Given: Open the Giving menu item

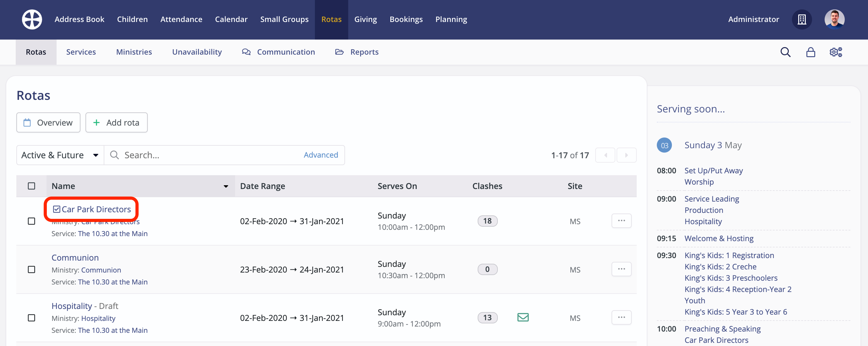Looking at the screenshot, I should pyautogui.click(x=365, y=19).
